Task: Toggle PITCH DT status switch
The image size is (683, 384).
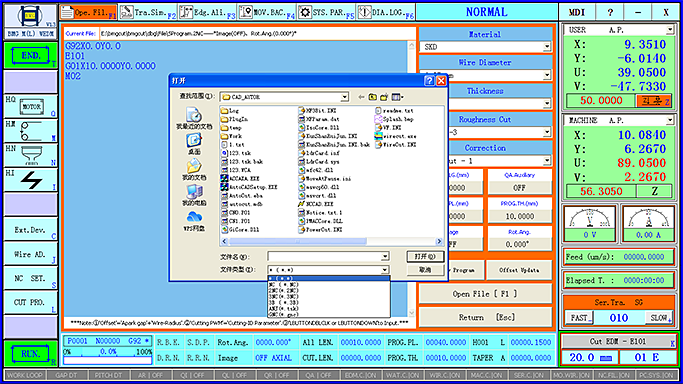Action: (109, 375)
